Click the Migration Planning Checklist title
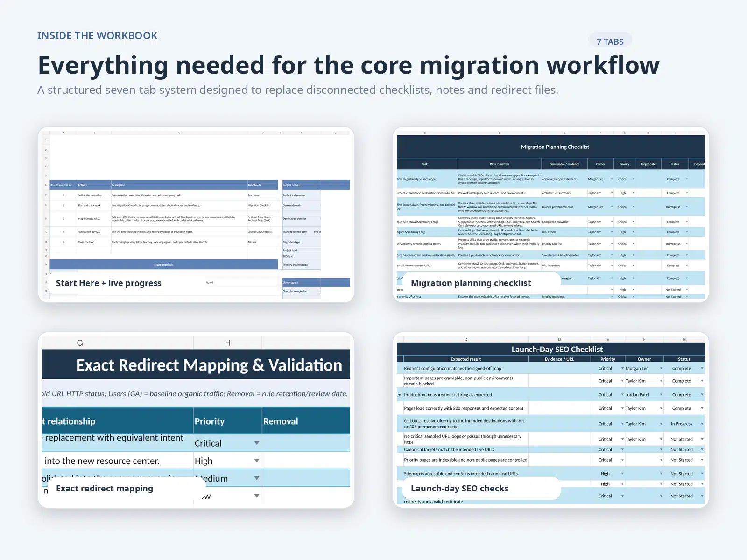 pos(555,147)
